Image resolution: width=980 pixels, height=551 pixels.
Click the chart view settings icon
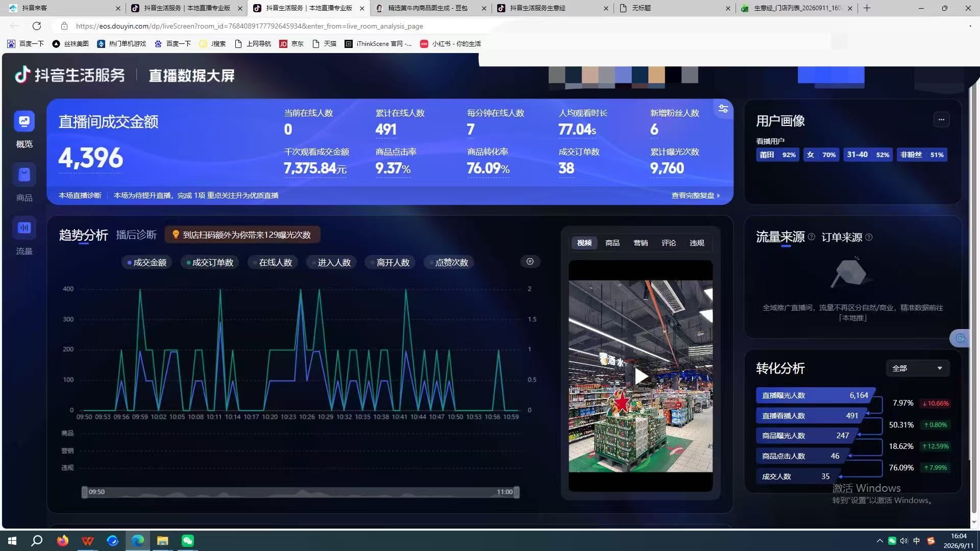point(530,262)
